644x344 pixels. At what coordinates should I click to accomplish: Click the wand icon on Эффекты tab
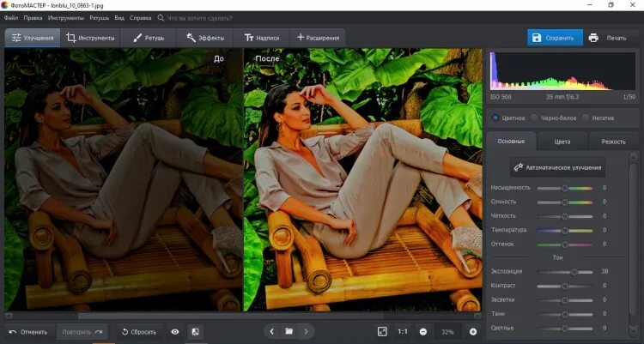click(x=191, y=38)
